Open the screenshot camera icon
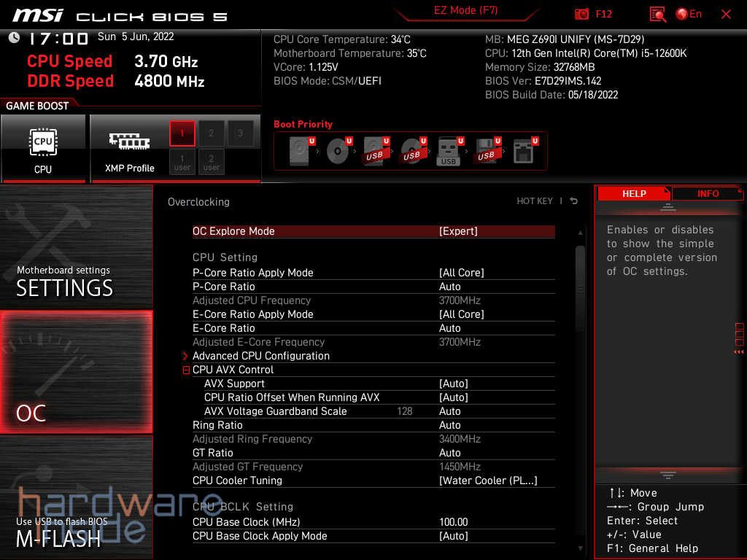 coord(583,14)
